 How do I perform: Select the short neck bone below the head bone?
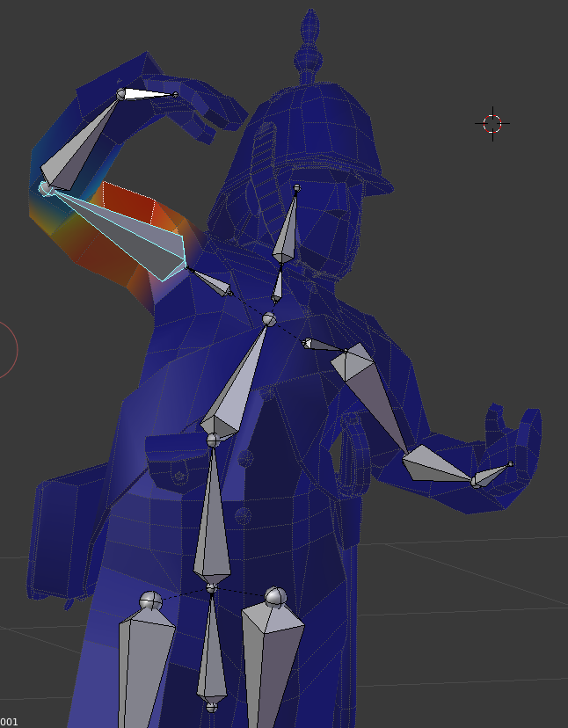277,286
